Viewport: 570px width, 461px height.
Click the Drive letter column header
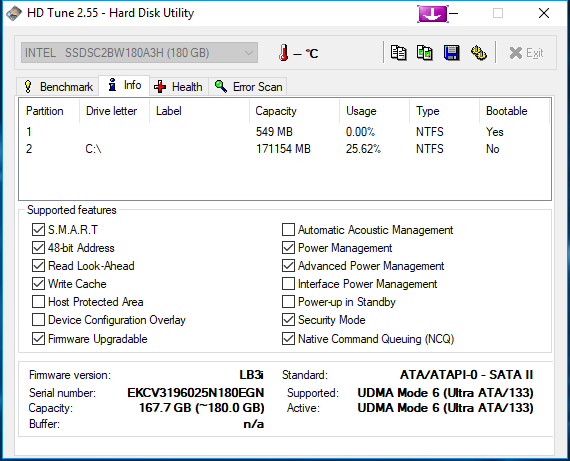point(114,111)
